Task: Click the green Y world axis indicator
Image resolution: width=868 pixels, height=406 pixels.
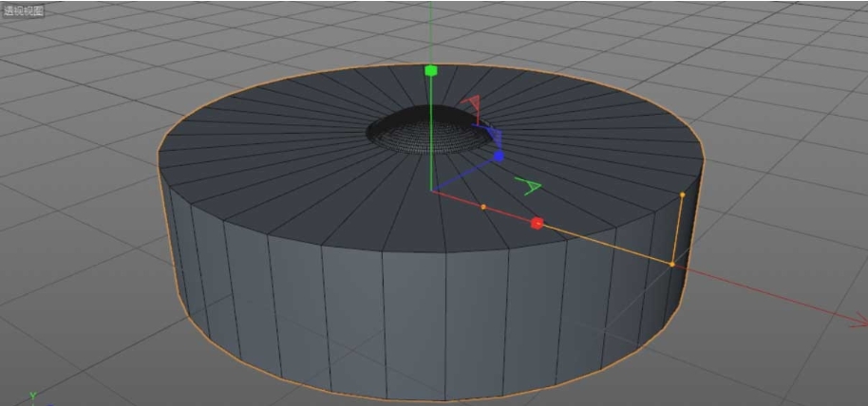Action: [32, 395]
